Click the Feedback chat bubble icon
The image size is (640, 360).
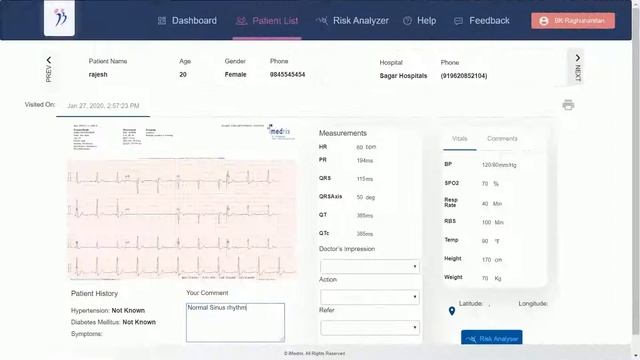click(x=458, y=21)
